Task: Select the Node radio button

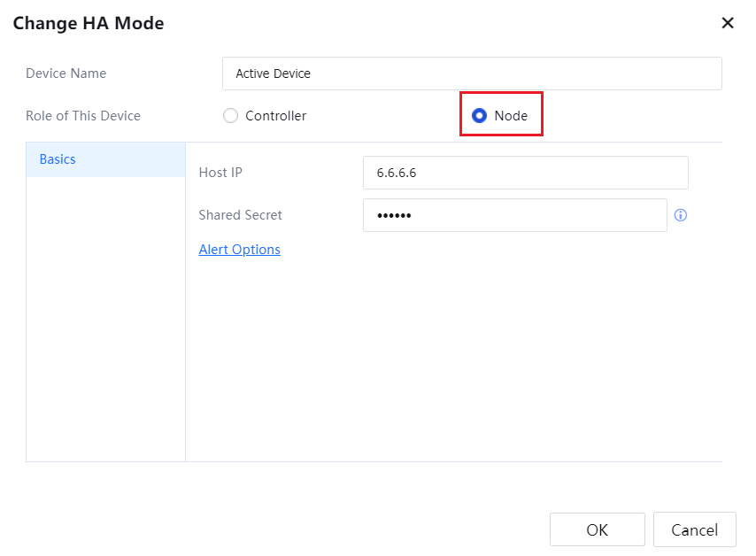Action: (480, 116)
